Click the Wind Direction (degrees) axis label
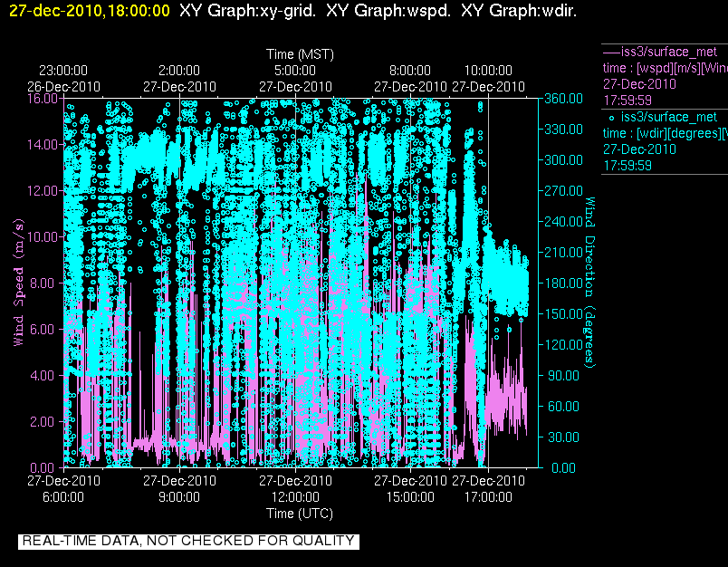The image size is (728, 567). click(x=589, y=281)
